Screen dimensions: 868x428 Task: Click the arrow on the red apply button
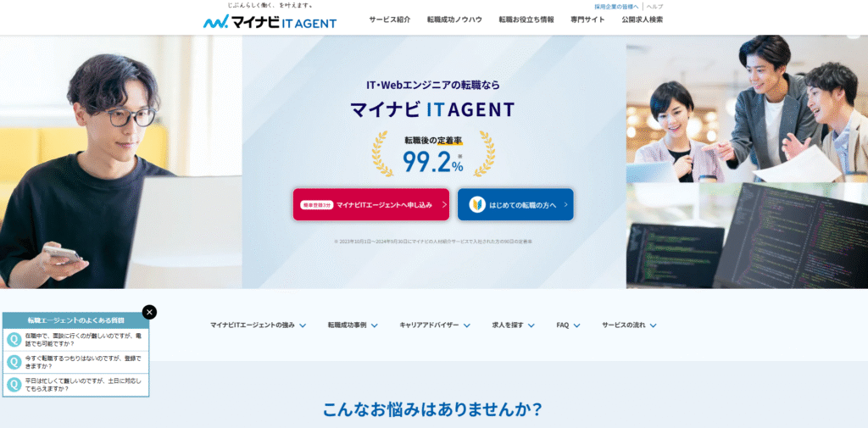tap(444, 204)
